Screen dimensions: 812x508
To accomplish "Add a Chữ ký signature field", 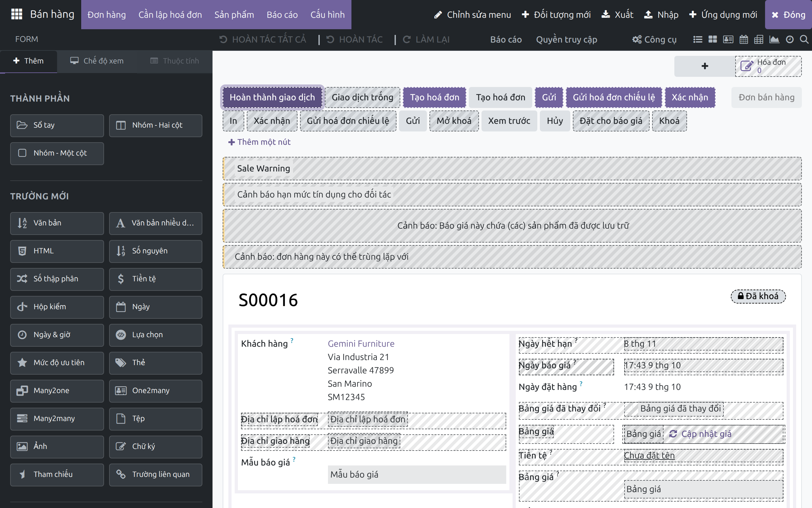I will pyautogui.click(x=156, y=446).
